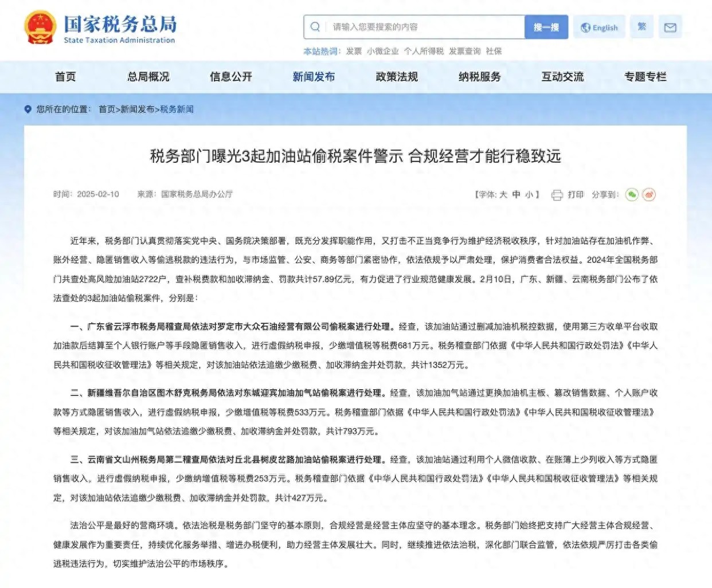Toggle traditional Chinese with 繁 button
Viewport: 712px width, 588px height.
(641, 27)
